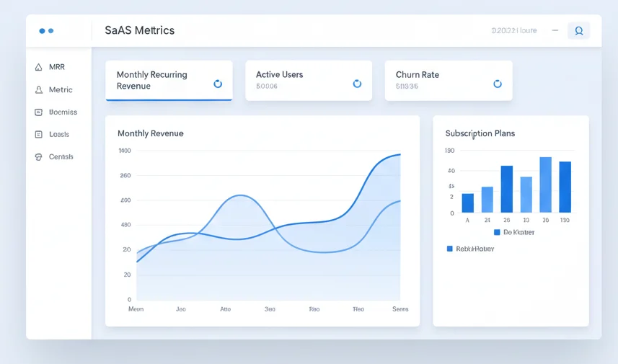The height and width of the screenshot is (364, 618).
Task: Toggle the RebklHotrer legend swatch
Action: pos(450,249)
